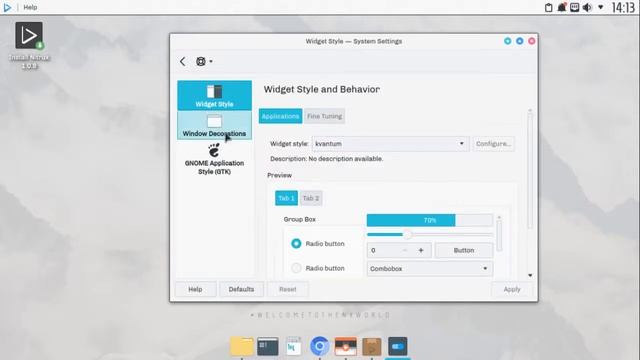Launch the Chromium browser in dock
Viewport: 640px width, 360px height.
320,347
